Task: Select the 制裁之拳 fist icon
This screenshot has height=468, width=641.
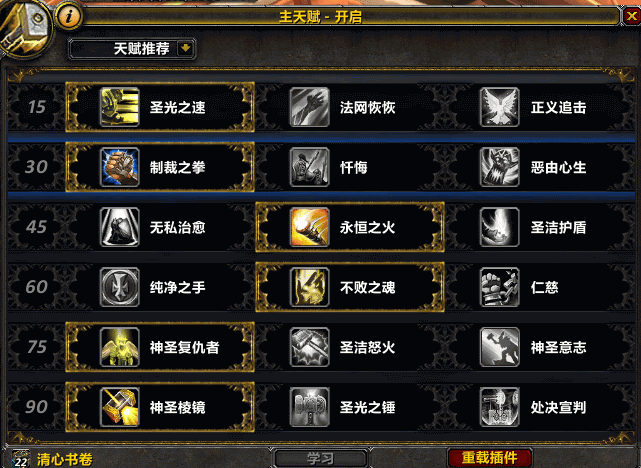Action: (120, 167)
